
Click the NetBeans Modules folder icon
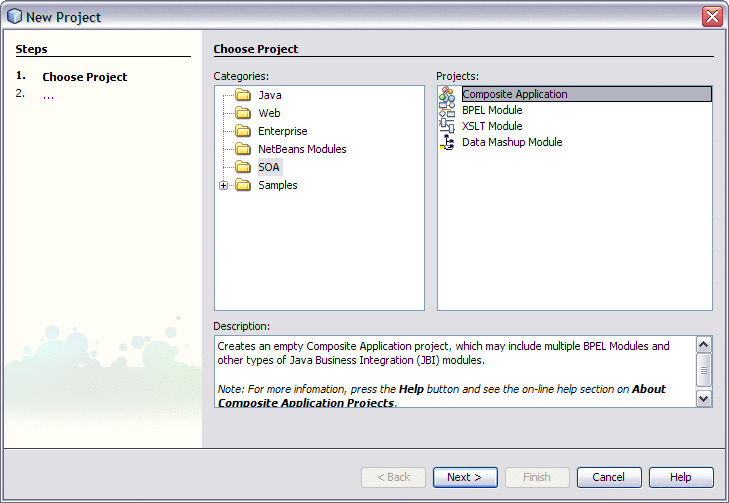(x=243, y=149)
